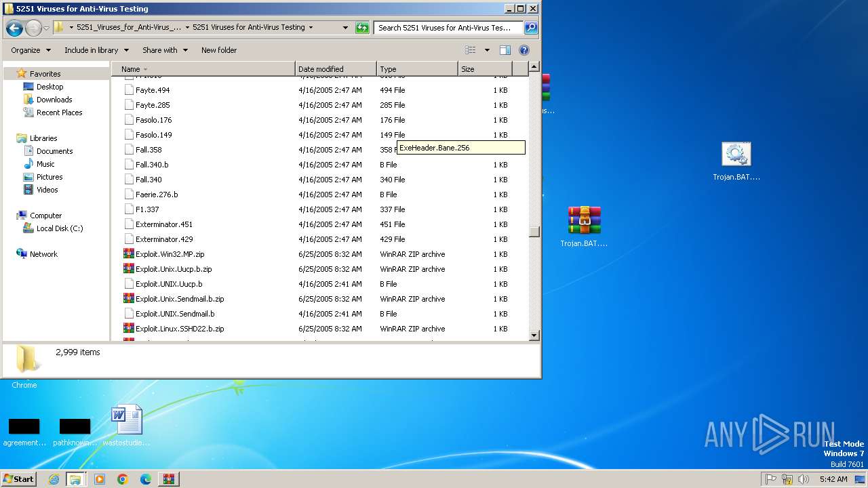
Task: Open the recent pages dropdown arrow
Action: coord(46,28)
